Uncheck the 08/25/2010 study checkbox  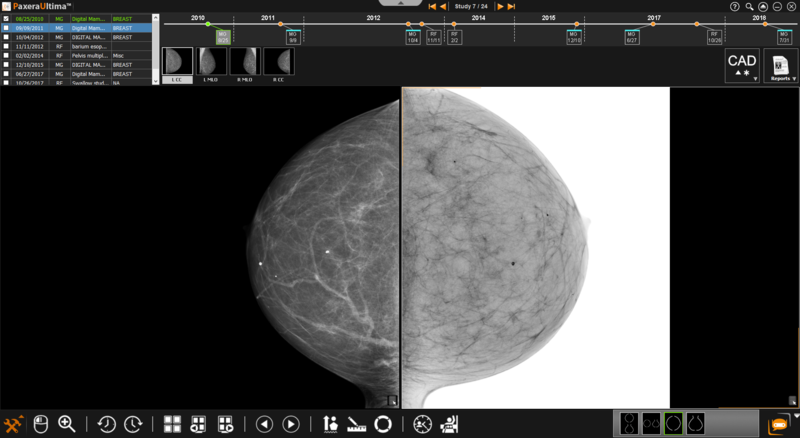(6, 19)
